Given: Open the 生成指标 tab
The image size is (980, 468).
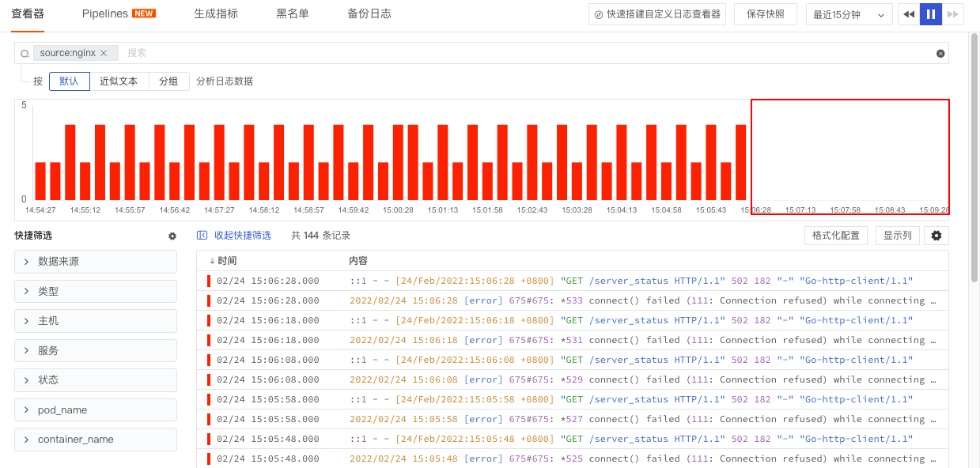Looking at the screenshot, I should click(216, 14).
